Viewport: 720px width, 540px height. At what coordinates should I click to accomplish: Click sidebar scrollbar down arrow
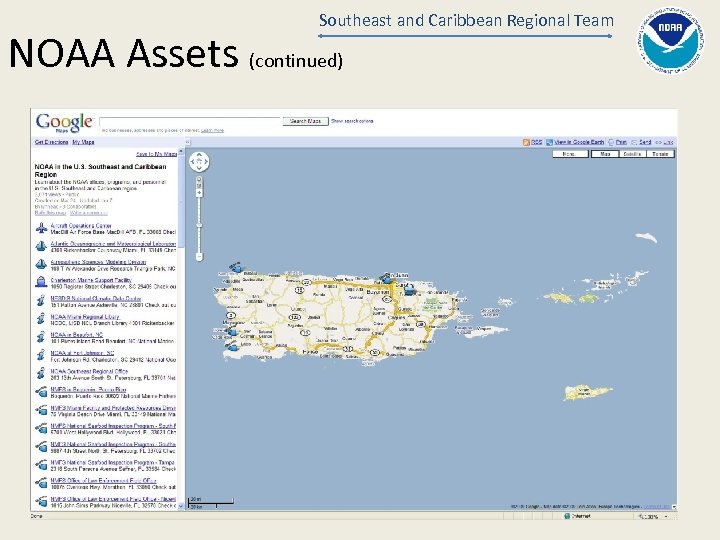click(181, 506)
